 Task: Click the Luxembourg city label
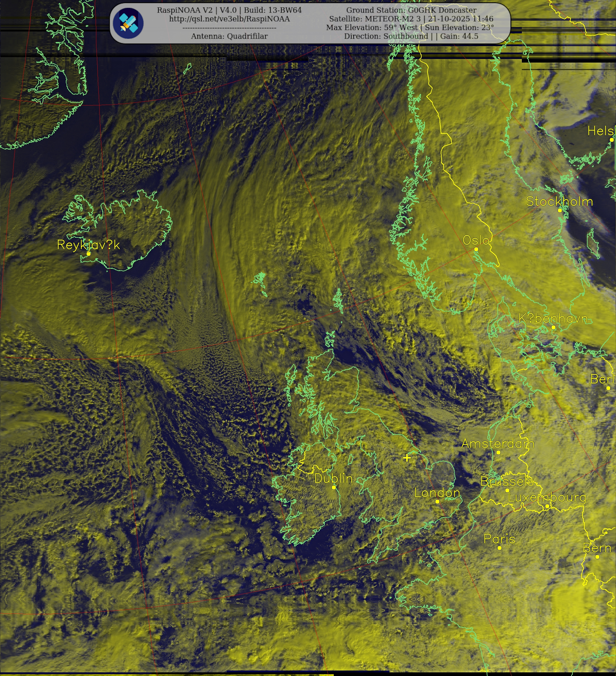(x=547, y=497)
